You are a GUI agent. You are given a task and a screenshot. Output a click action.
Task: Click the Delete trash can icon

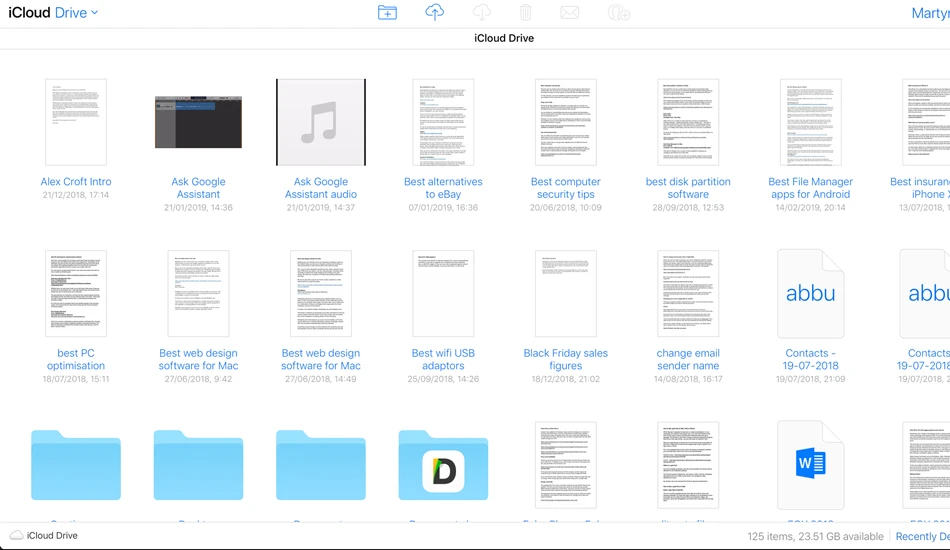pos(525,12)
